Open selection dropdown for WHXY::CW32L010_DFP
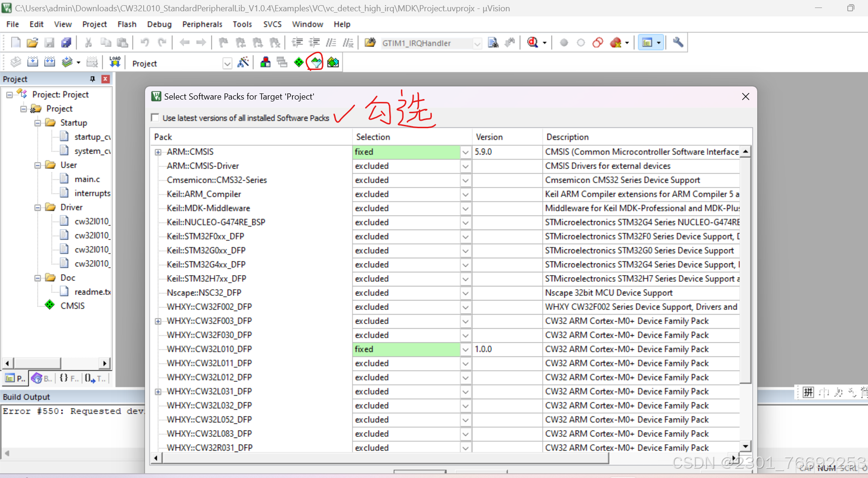The image size is (868, 478). [465, 349]
